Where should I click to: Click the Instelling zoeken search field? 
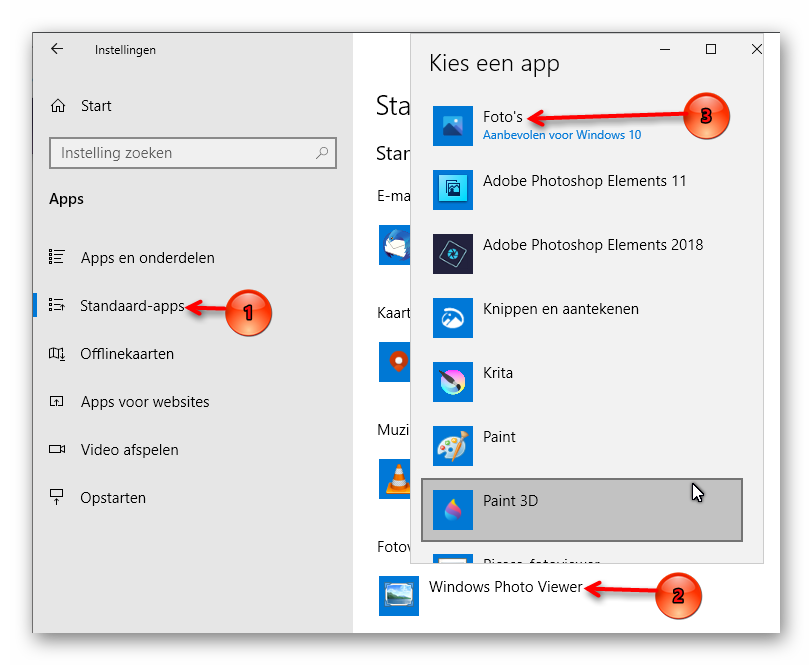pos(182,153)
